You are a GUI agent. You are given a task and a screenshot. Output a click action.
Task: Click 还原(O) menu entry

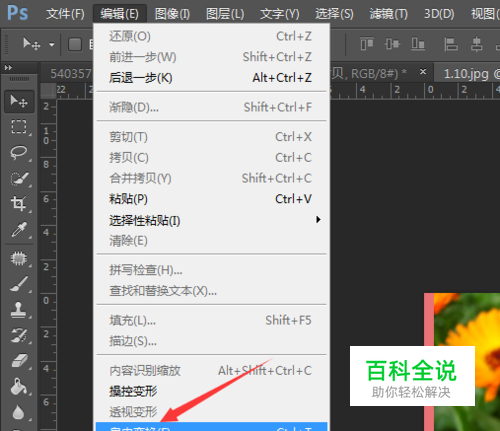pyautogui.click(x=211, y=36)
